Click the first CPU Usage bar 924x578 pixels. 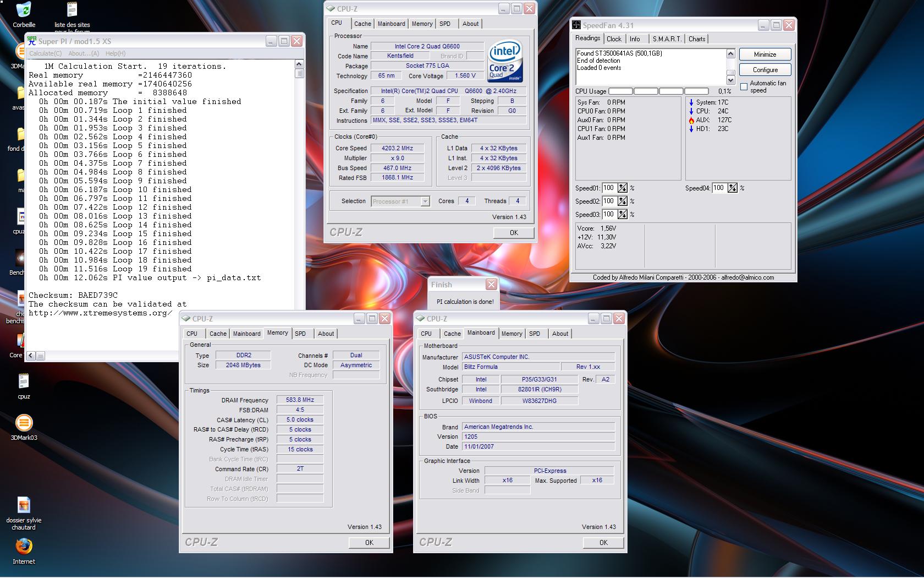click(620, 91)
